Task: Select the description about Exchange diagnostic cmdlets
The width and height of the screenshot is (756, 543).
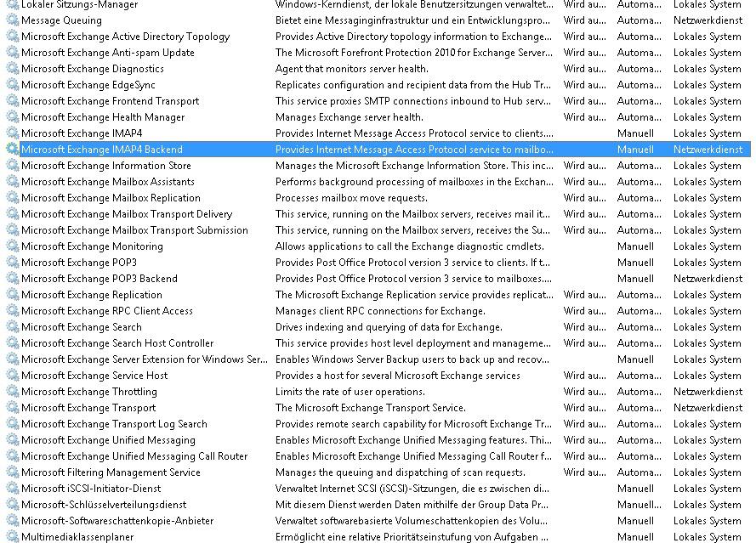Action: (409, 246)
